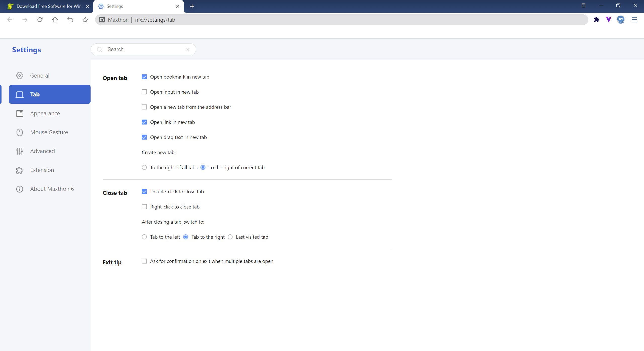The height and width of the screenshot is (351, 644).
Task: Click the Extension puzzle icon in sidebar
Action: [x=20, y=170]
